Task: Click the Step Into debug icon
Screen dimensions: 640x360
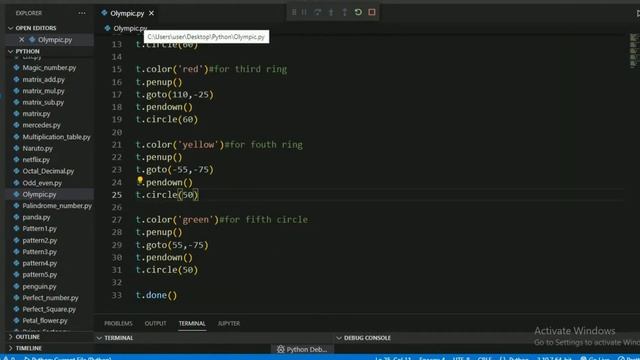Action: pyautogui.click(x=331, y=12)
